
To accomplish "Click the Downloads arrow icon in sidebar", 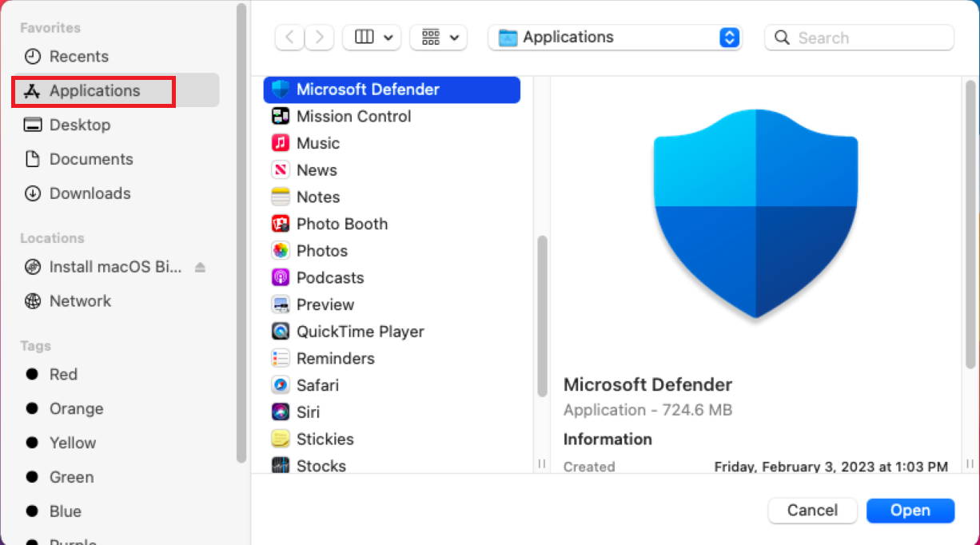I will tap(32, 193).
